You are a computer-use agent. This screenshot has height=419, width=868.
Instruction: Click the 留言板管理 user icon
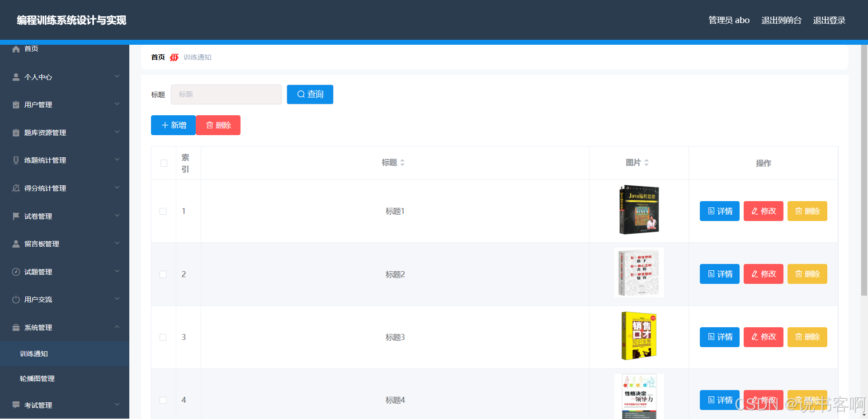click(x=16, y=244)
